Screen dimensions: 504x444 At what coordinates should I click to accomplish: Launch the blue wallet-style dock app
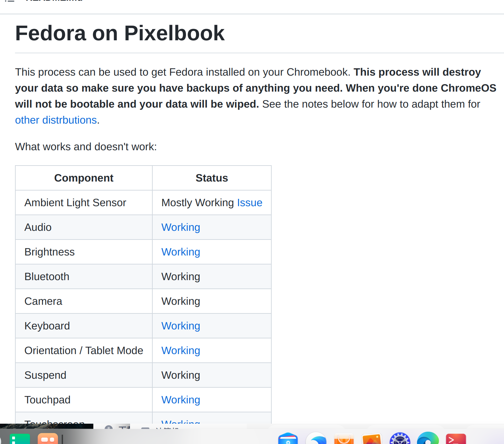pos(288,439)
